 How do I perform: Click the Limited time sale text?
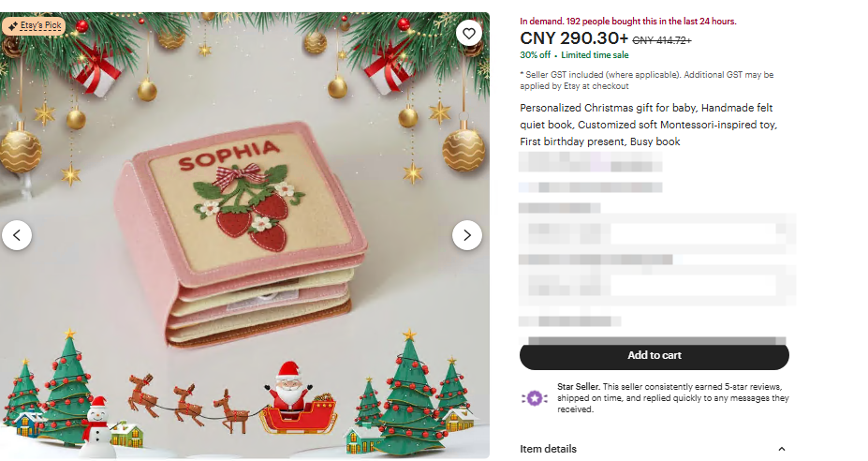596,55
